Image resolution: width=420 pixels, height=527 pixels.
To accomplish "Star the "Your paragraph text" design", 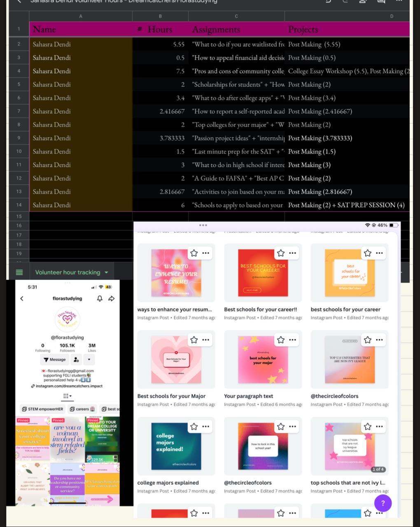I will point(281,340).
